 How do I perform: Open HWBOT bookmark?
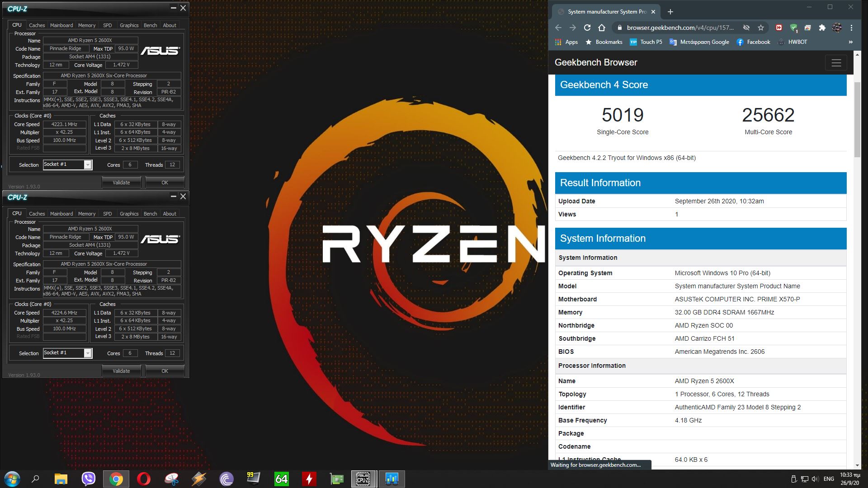pyautogui.click(x=793, y=42)
